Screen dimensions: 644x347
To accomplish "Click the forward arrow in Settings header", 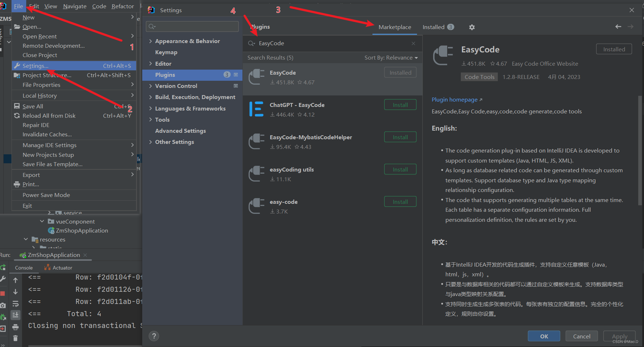I will tap(630, 27).
